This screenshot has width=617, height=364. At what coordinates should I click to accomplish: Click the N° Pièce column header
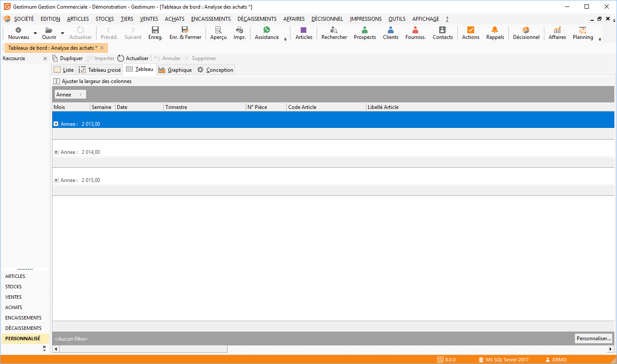(266, 107)
